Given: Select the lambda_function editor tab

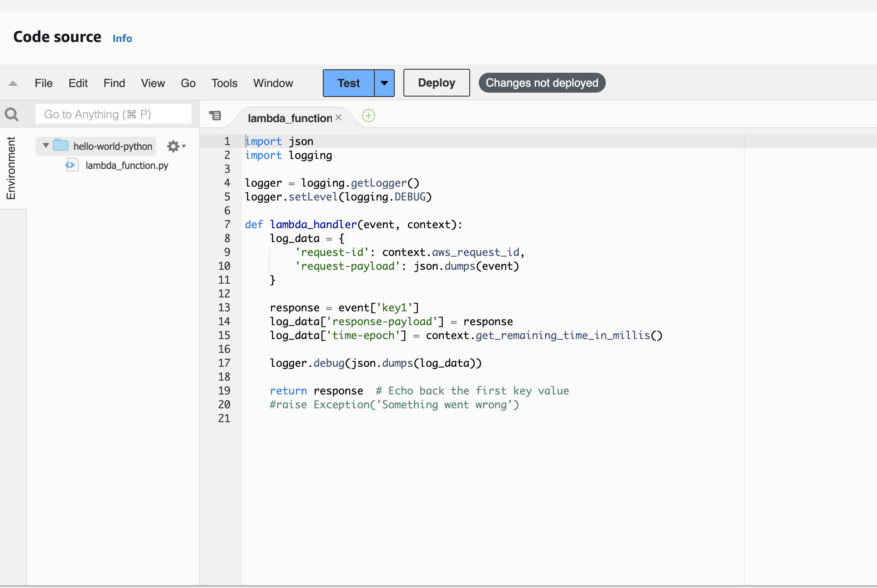Looking at the screenshot, I should (289, 118).
